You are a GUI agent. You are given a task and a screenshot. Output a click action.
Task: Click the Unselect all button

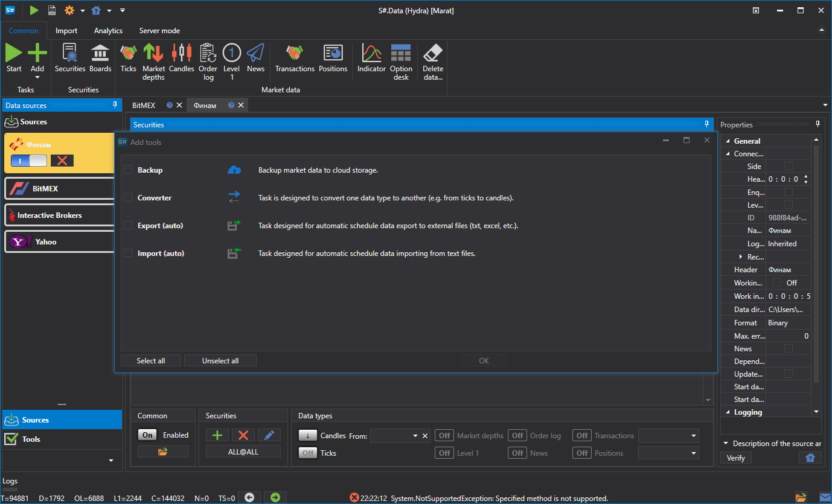pyautogui.click(x=220, y=361)
